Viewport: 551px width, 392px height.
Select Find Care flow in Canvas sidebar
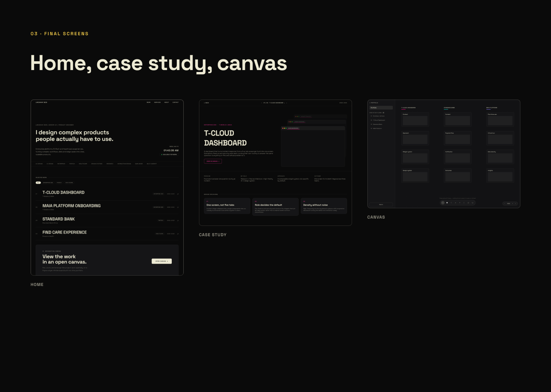(377, 116)
